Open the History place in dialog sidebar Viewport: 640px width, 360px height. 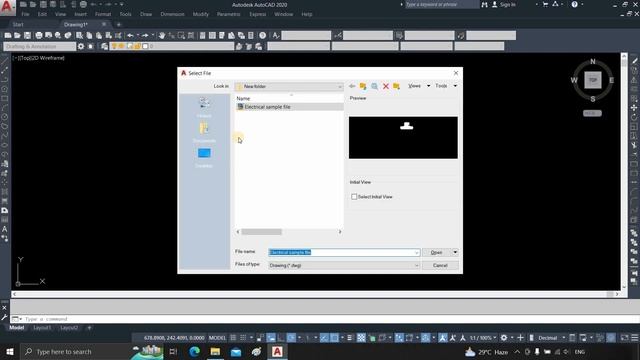click(x=204, y=107)
